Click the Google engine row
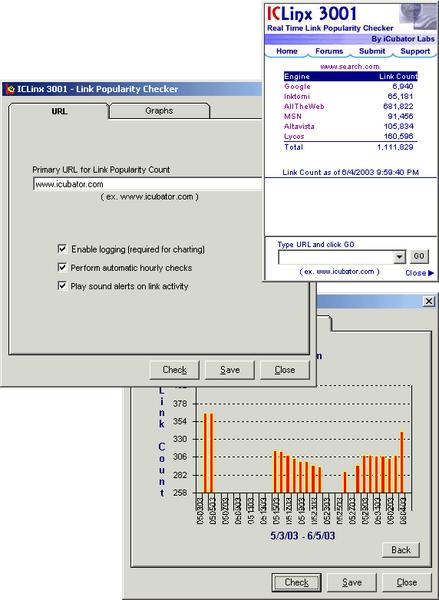 [x=350, y=86]
